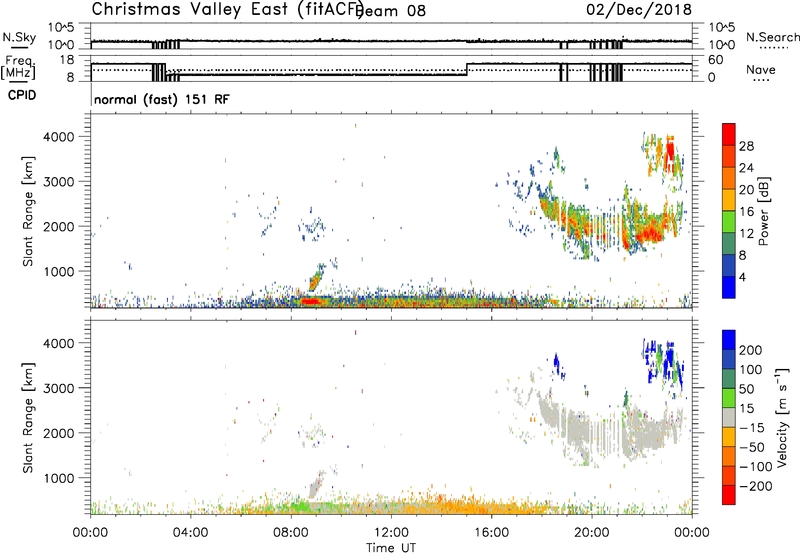This screenshot has width=800, height=554.
Task: Click the "20:00" time tick label
Action: coord(592,533)
